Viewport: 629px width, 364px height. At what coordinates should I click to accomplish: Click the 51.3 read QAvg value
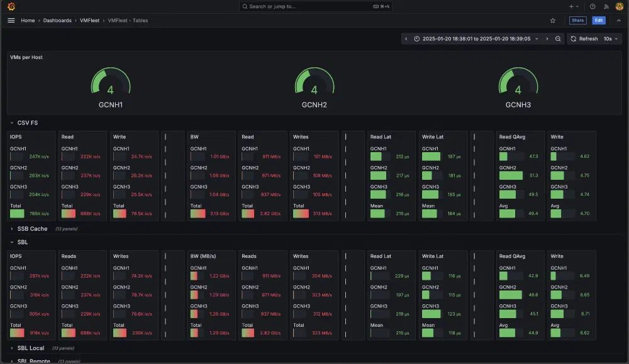(533, 175)
